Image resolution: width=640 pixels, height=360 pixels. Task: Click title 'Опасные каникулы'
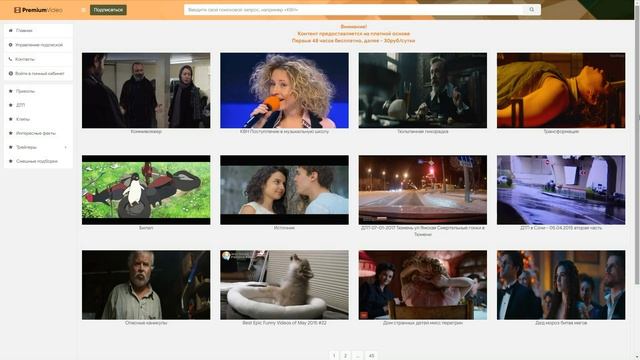click(x=146, y=323)
